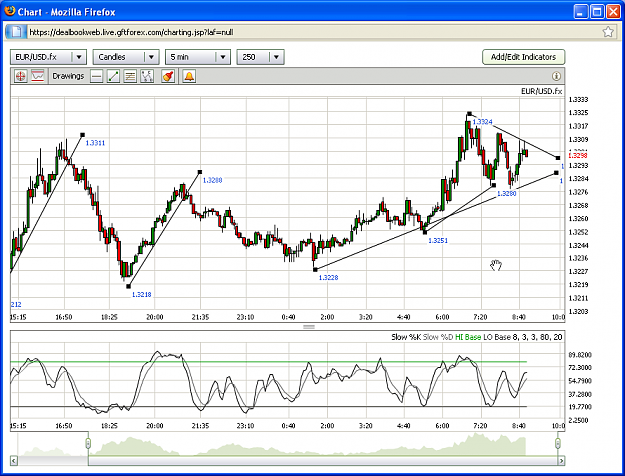Click the green HI Base label
The image size is (625, 476).
click(x=468, y=337)
